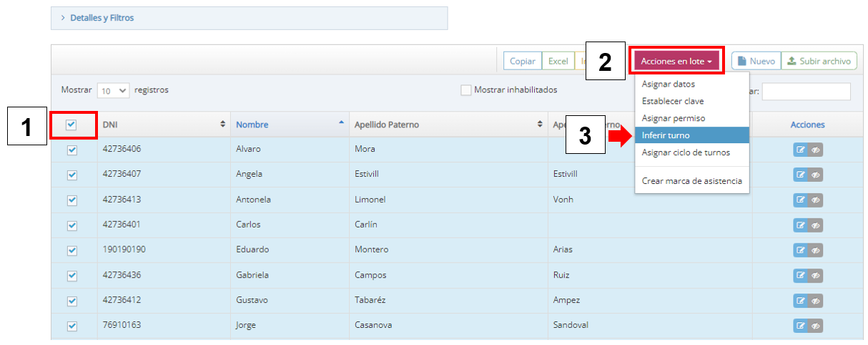Click the edit icon for Alvaro's row
Viewport: 868px width, 345px height.
801,150
